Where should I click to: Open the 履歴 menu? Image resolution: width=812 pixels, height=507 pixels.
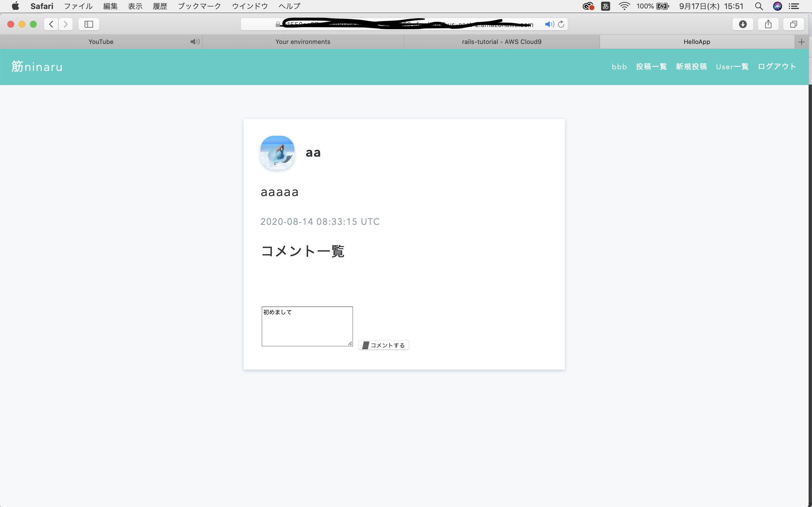tap(160, 6)
